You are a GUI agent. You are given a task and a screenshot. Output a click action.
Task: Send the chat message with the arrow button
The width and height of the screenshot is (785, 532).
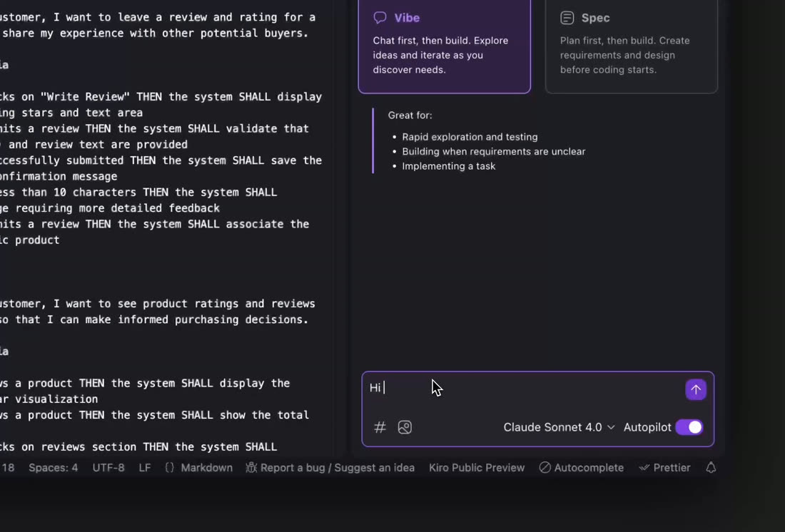point(695,389)
